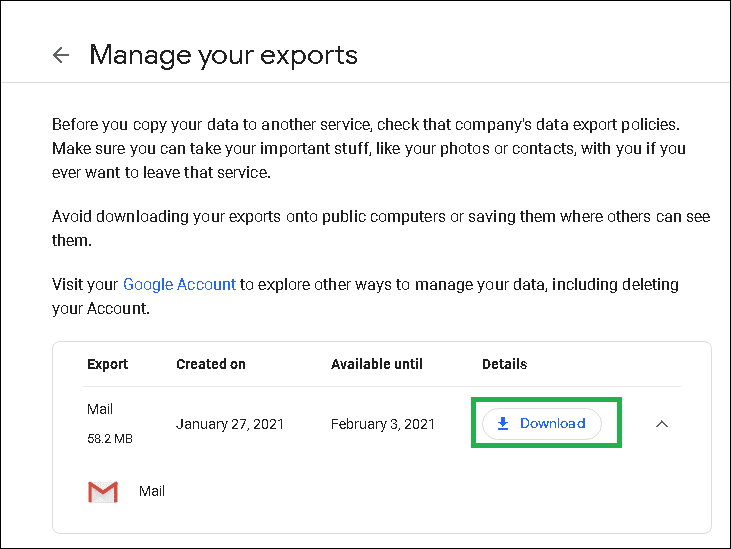The height and width of the screenshot is (549, 731).
Task: Click the 'Mail' export name above 58.2 MB
Action: click(x=100, y=409)
